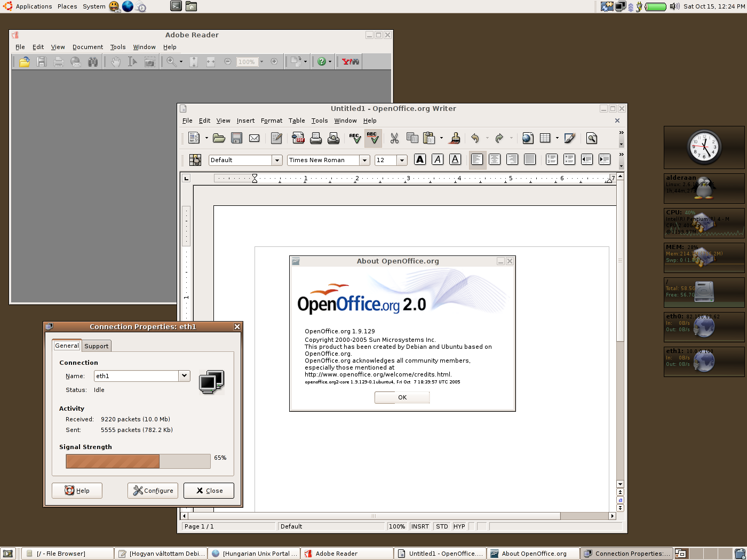Click zoom 100% field in Writer status bar
747x560 pixels.
396,526
